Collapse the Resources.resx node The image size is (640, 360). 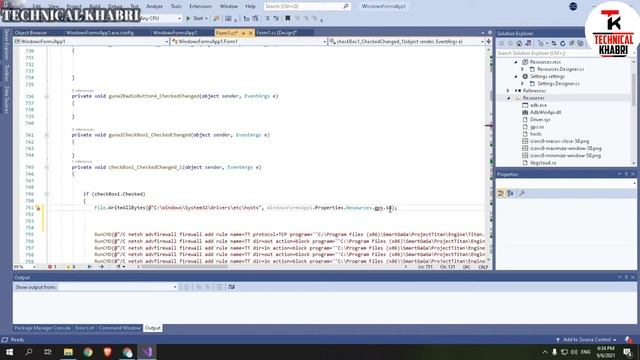(x=516, y=62)
